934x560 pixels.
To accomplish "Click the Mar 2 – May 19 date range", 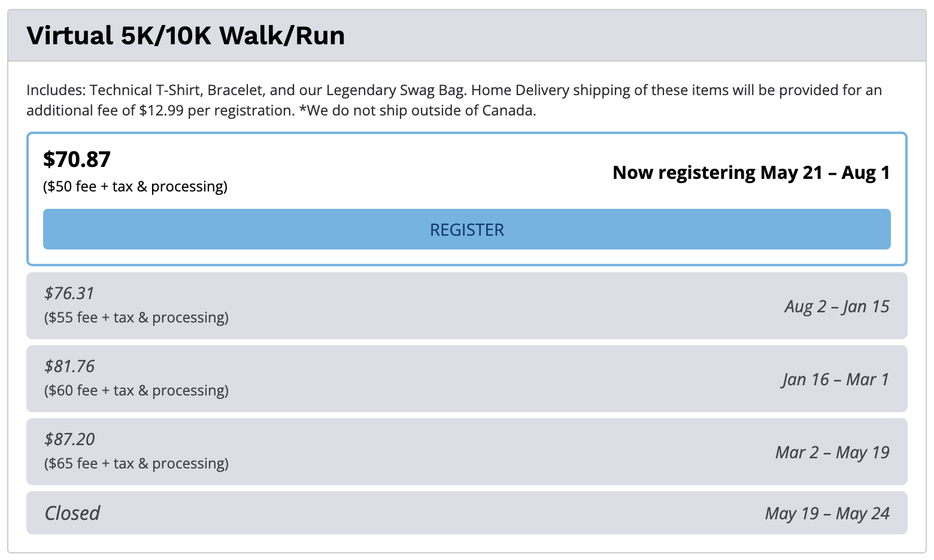I will coord(832,453).
